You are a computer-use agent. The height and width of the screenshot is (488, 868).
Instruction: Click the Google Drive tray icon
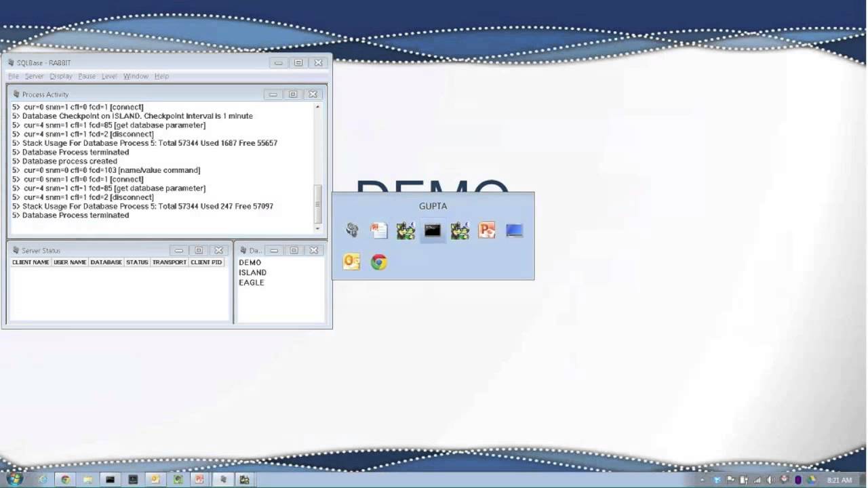(x=812, y=480)
